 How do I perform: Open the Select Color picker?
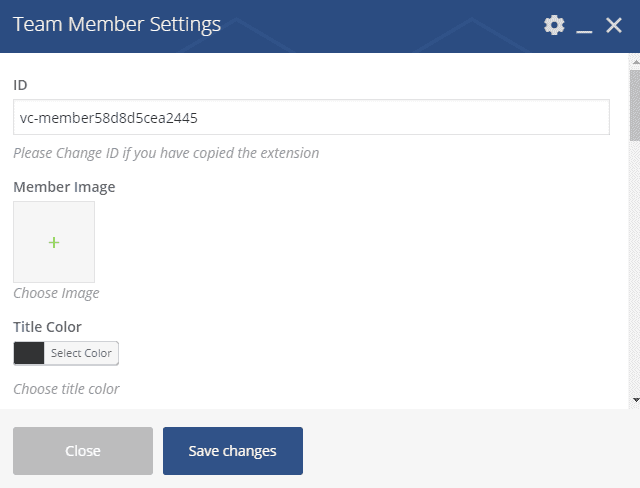click(81, 353)
